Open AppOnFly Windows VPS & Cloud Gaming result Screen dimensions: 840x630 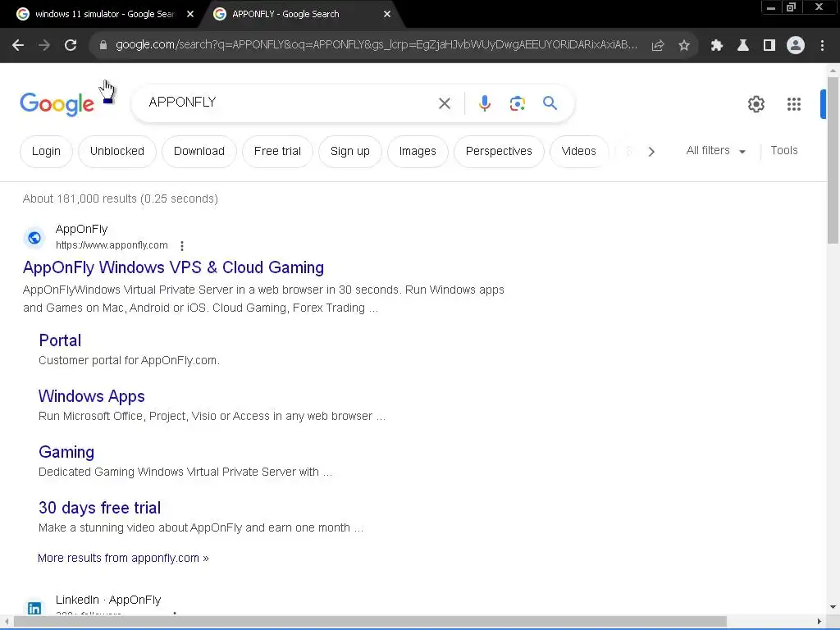pyautogui.click(x=173, y=267)
